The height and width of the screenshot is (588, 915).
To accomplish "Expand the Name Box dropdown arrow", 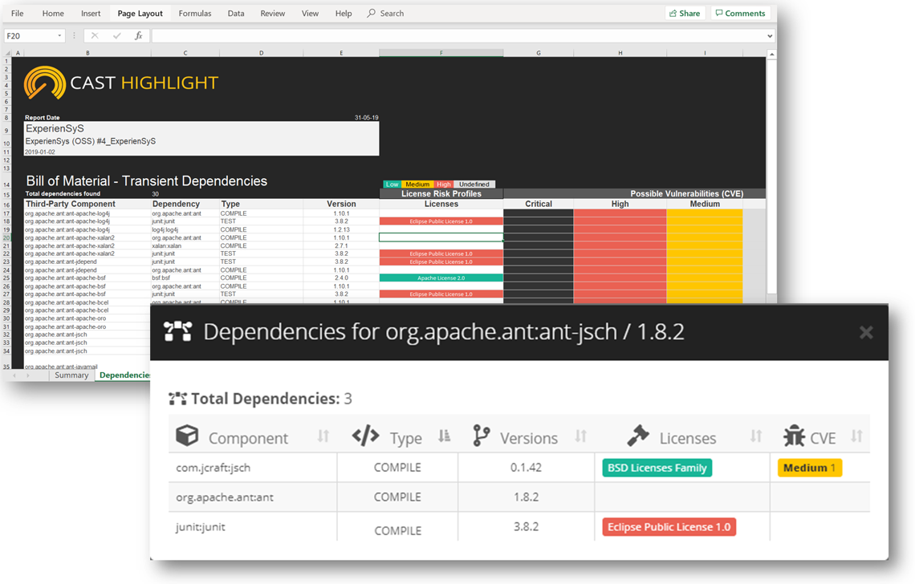I will click(x=59, y=36).
